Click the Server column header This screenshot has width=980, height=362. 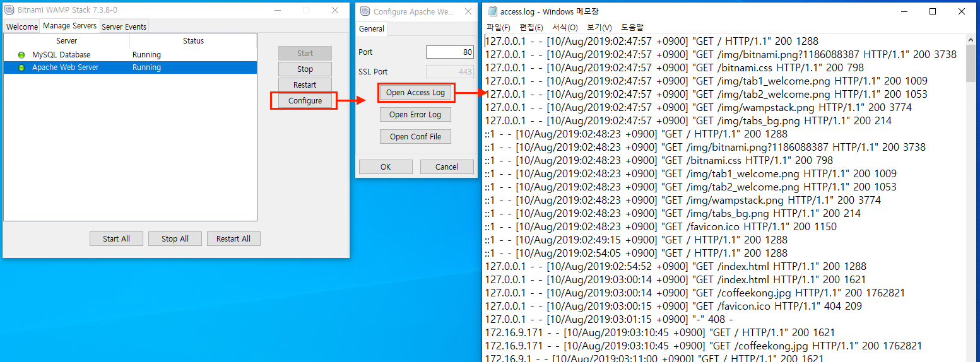click(67, 41)
